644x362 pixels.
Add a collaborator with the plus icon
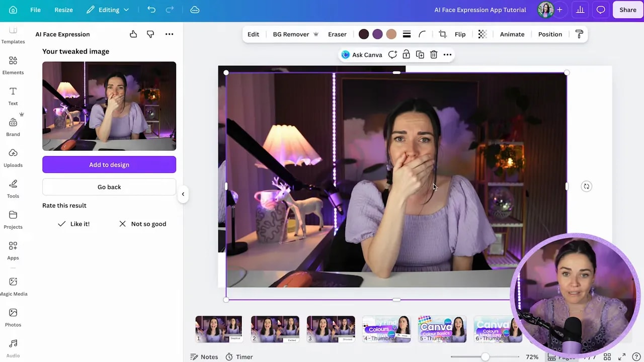coord(559,10)
